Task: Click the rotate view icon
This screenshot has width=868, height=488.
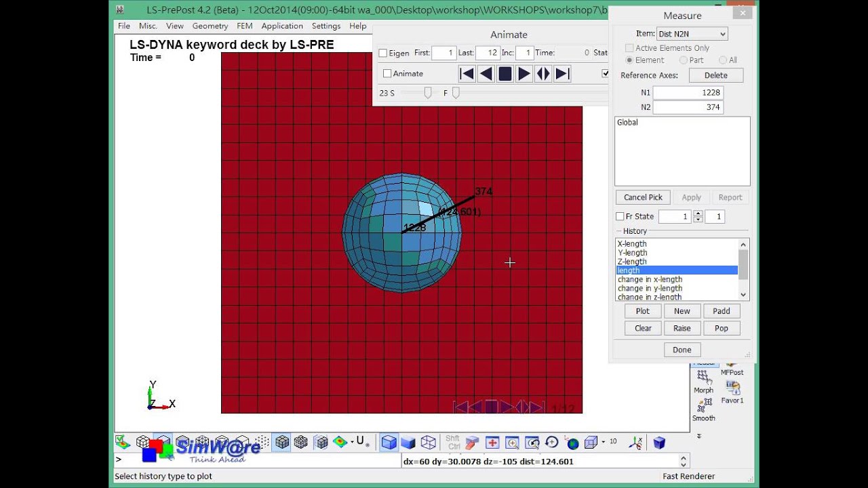Action: click(552, 443)
